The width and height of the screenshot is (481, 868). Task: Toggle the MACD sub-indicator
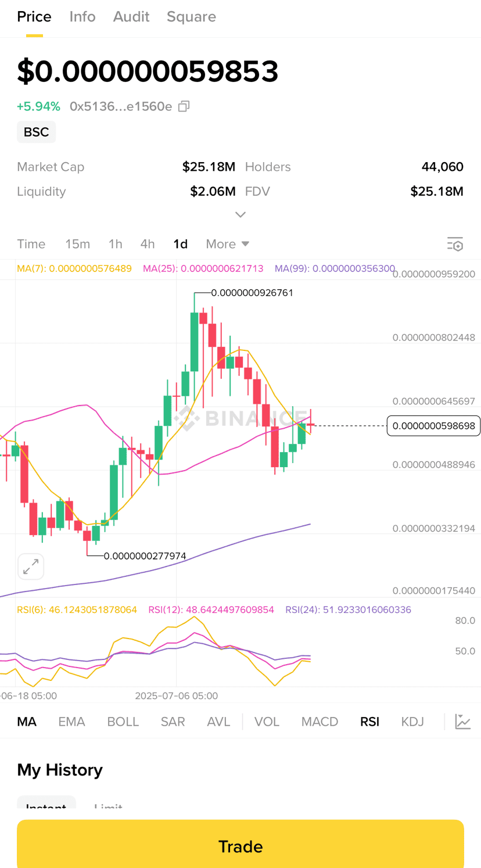pyautogui.click(x=320, y=722)
